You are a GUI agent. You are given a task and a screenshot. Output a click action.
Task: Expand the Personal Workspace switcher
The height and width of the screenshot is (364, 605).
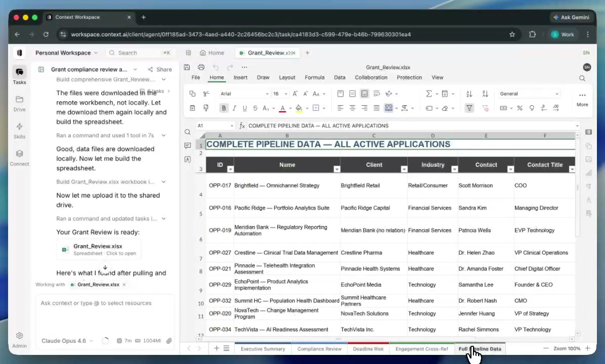(x=66, y=53)
